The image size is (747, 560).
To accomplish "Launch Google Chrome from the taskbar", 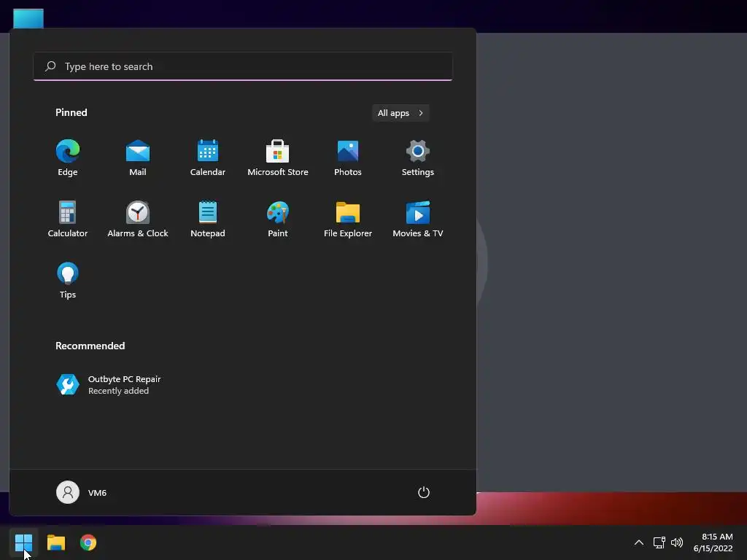I will 88,542.
